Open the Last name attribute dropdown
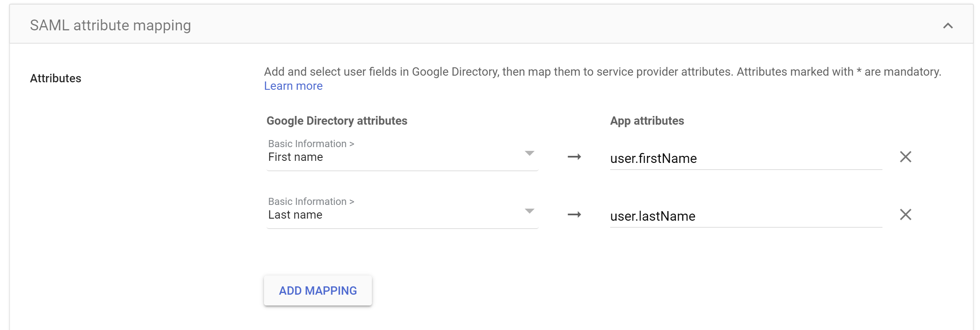The image size is (980, 330). click(402, 212)
